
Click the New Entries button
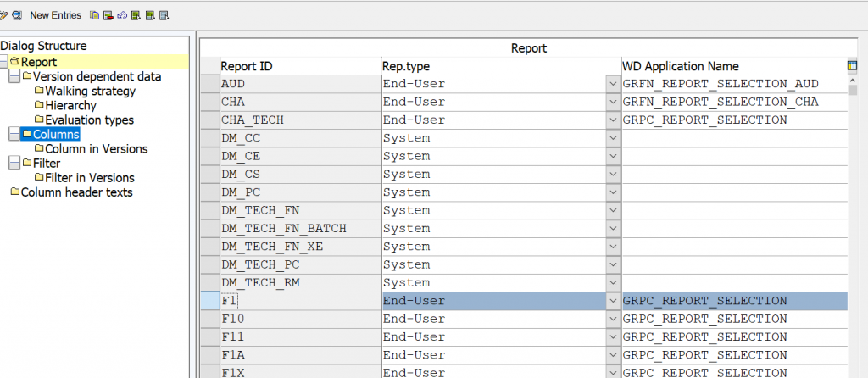click(x=55, y=15)
